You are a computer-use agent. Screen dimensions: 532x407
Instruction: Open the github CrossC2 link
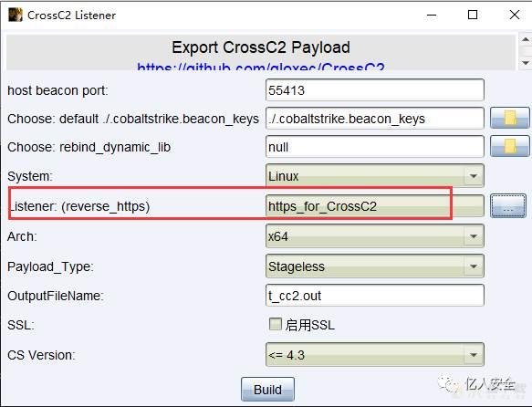coord(261,66)
